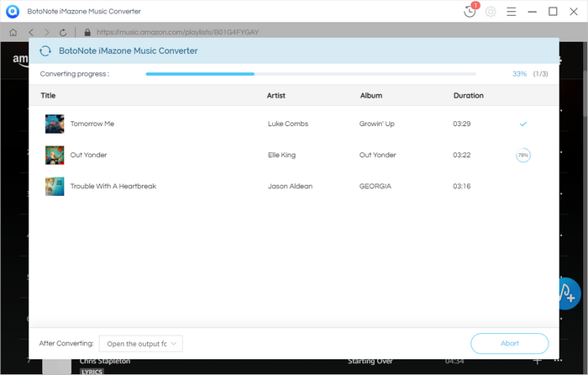This screenshot has height=375, width=588.
Task: Click the Title column header
Action: coord(48,95)
